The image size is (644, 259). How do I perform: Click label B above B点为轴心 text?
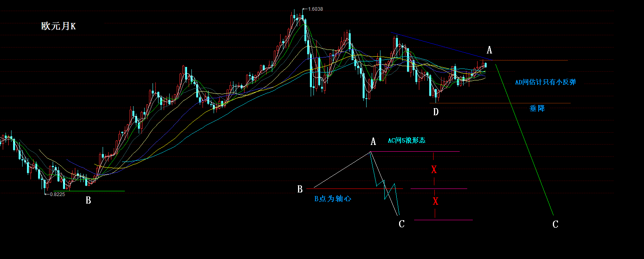[x=300, y=189]
